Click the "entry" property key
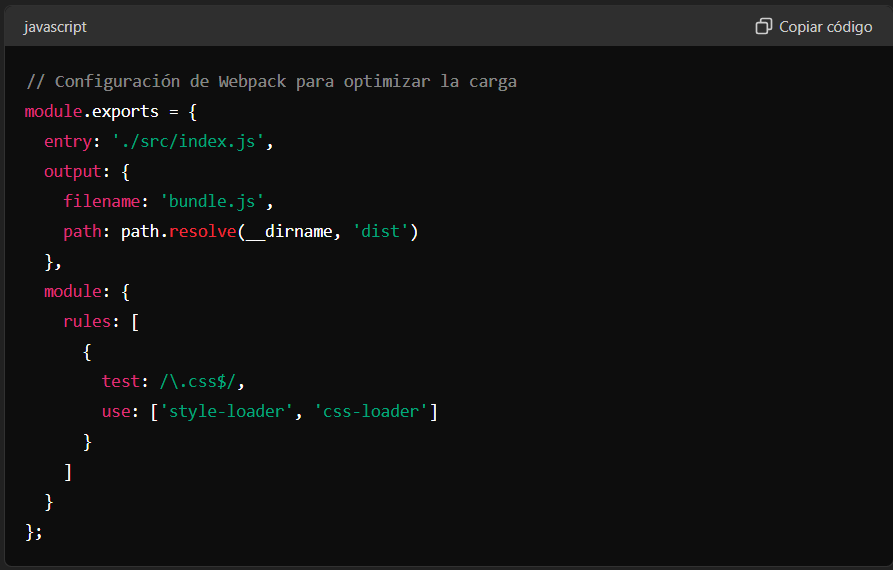Screen dimensions: 893x570 (x=68, y=141)
